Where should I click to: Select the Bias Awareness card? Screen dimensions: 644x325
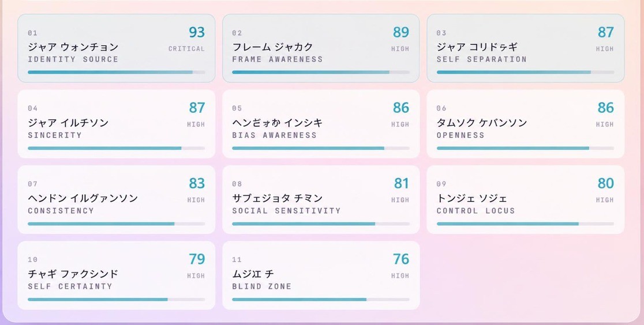(x=321, y=124)
